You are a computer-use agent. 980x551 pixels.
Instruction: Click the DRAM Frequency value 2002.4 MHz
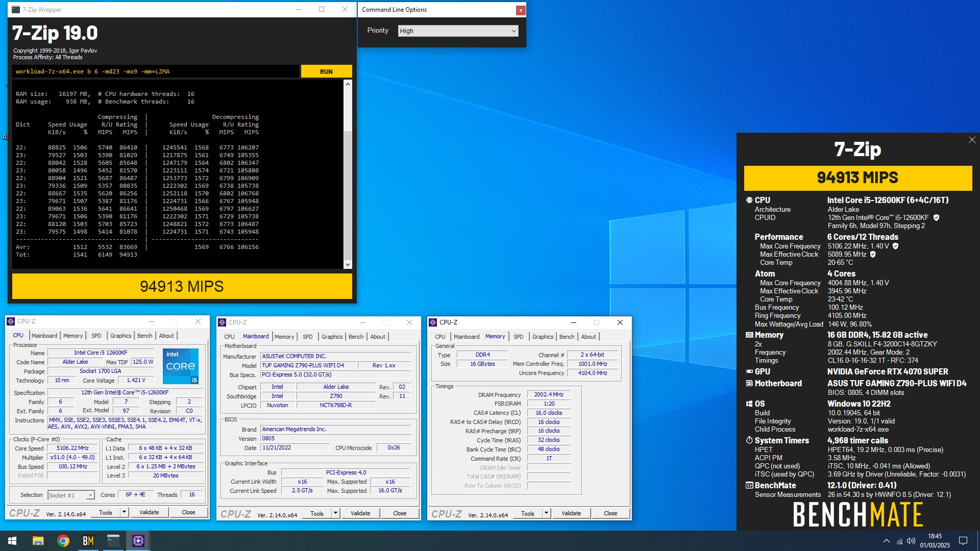pyautogui.click(x=549, y=394)
